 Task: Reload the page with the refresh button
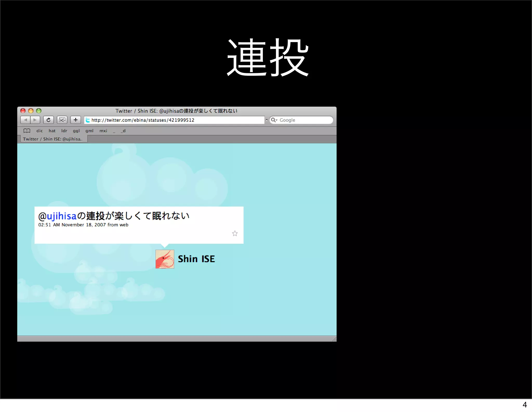tap(48, 120)
